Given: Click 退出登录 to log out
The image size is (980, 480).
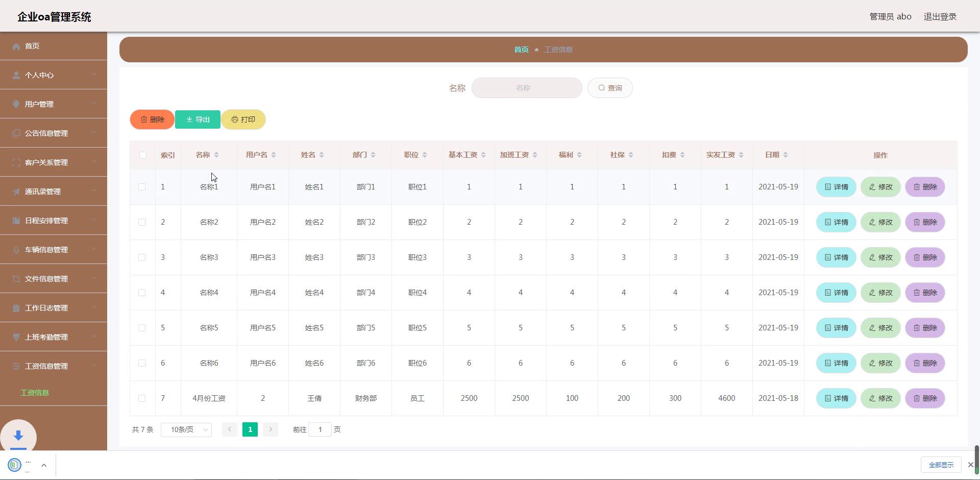Looking at the screenshot, I should click(x=940, y=17).
